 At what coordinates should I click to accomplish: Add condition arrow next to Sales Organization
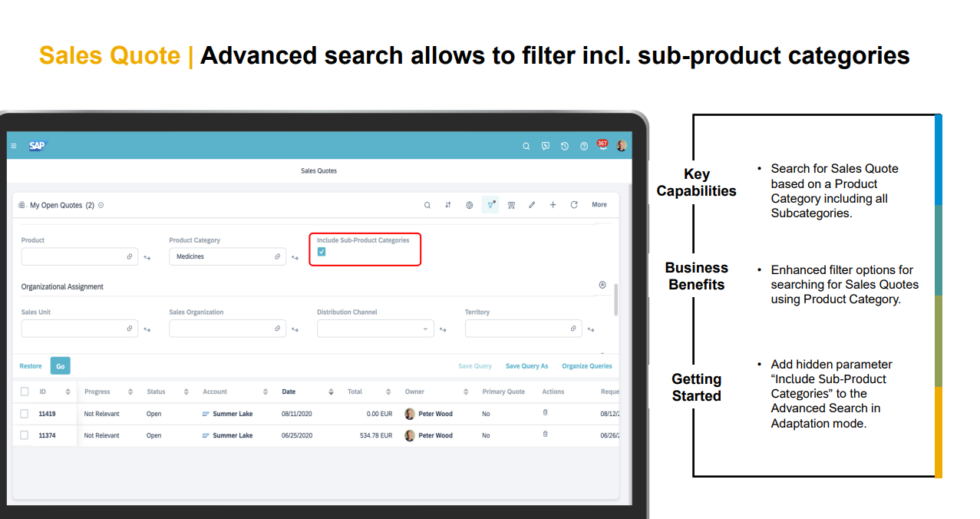295,330
